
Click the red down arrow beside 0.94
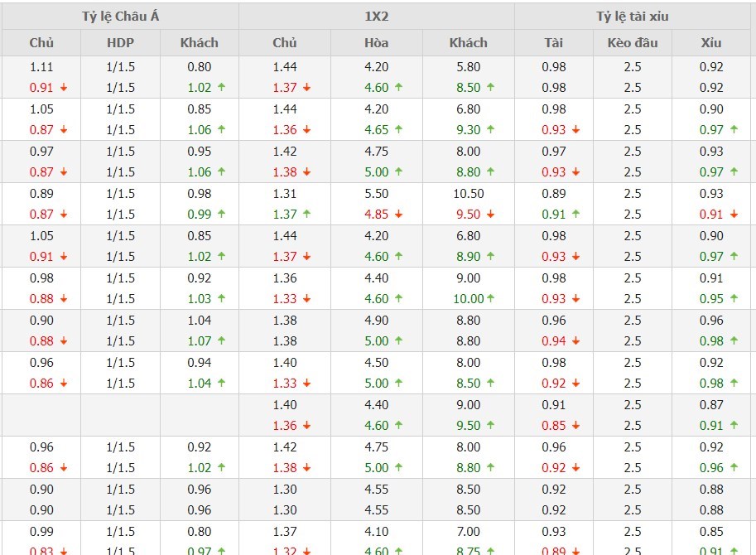(575, 341)
